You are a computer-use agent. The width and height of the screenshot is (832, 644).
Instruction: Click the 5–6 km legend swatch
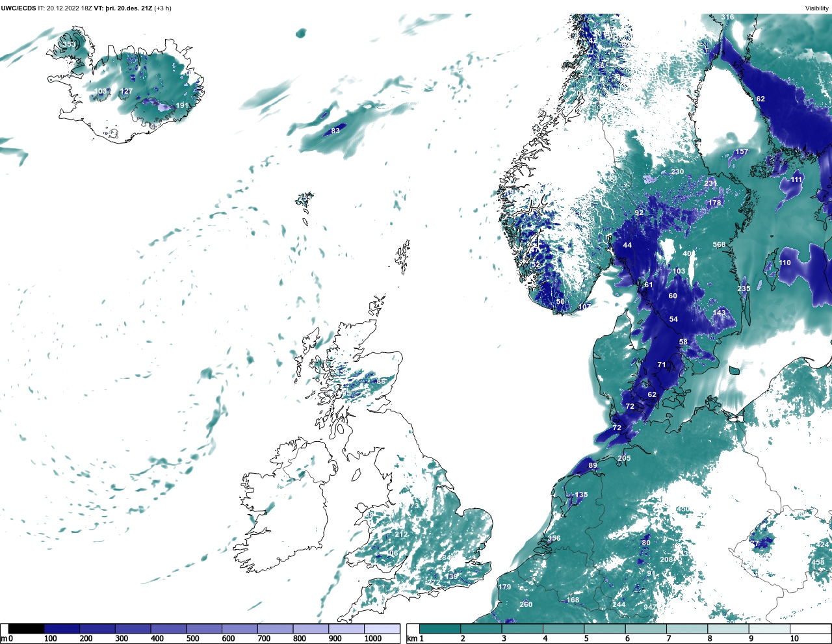coord(604,628)
